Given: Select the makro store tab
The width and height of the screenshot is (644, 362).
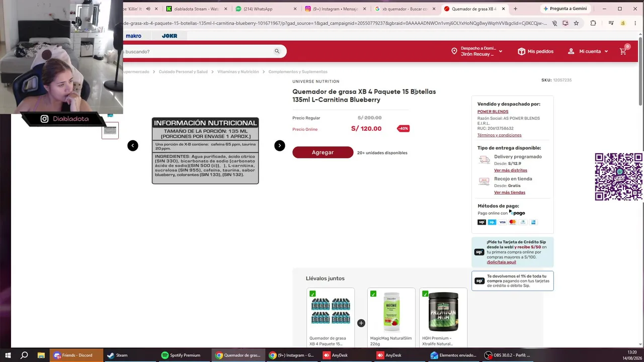Looking at the screenshot, I should click(133, 36).
